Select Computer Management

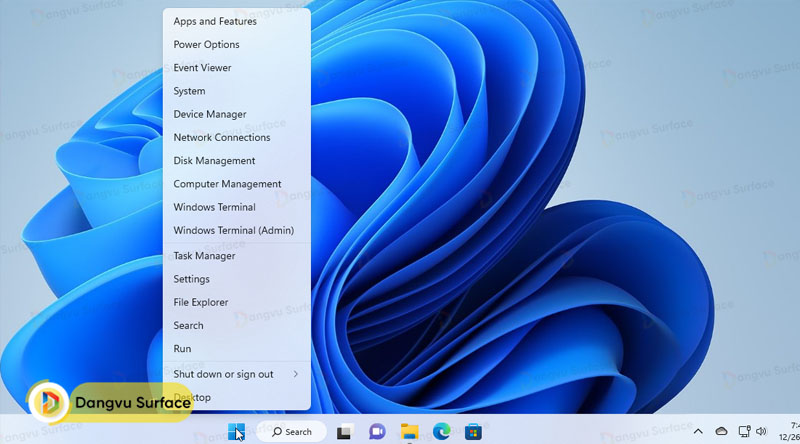[x=237, y=184]
